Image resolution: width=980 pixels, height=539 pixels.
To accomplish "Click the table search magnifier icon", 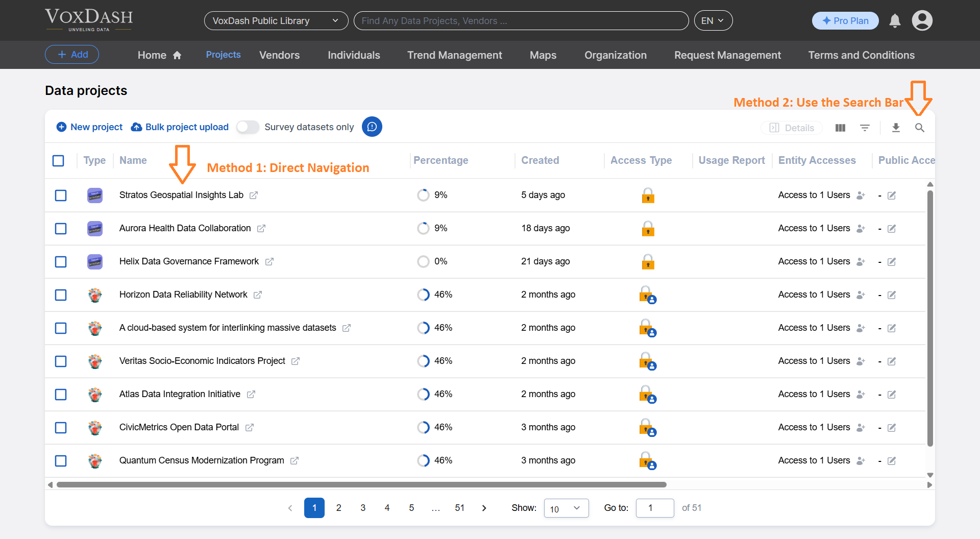I will pyautogui.click(x=919, y=128).
